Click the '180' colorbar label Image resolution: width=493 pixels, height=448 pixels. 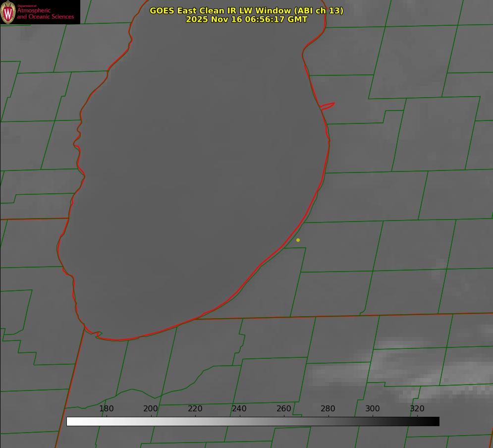tap(106, 408)
